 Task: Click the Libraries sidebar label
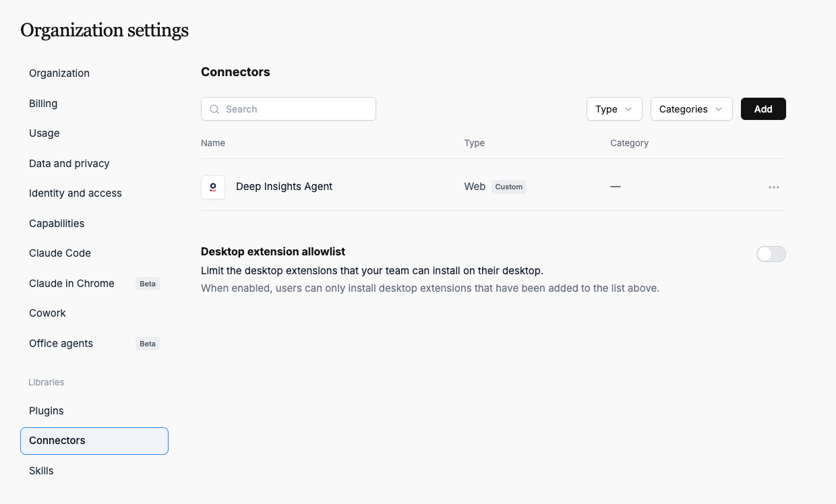(x=47, y=382)
